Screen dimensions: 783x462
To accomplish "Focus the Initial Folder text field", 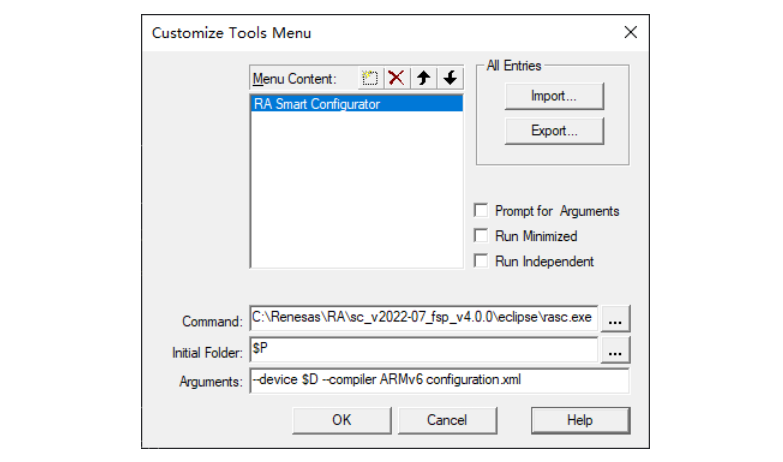I will tap(424, 351).
